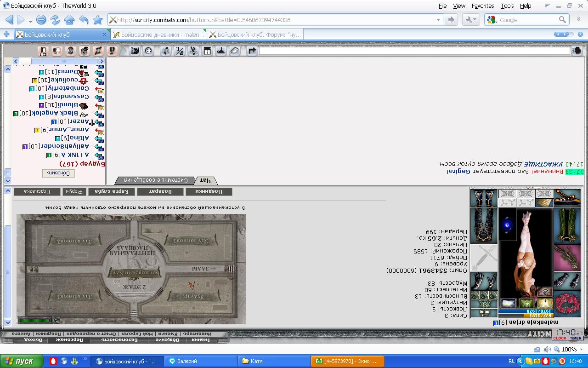Click the boots equipment slot on character
The height and width of the screenshot is (368, 588).
point(484,198)
